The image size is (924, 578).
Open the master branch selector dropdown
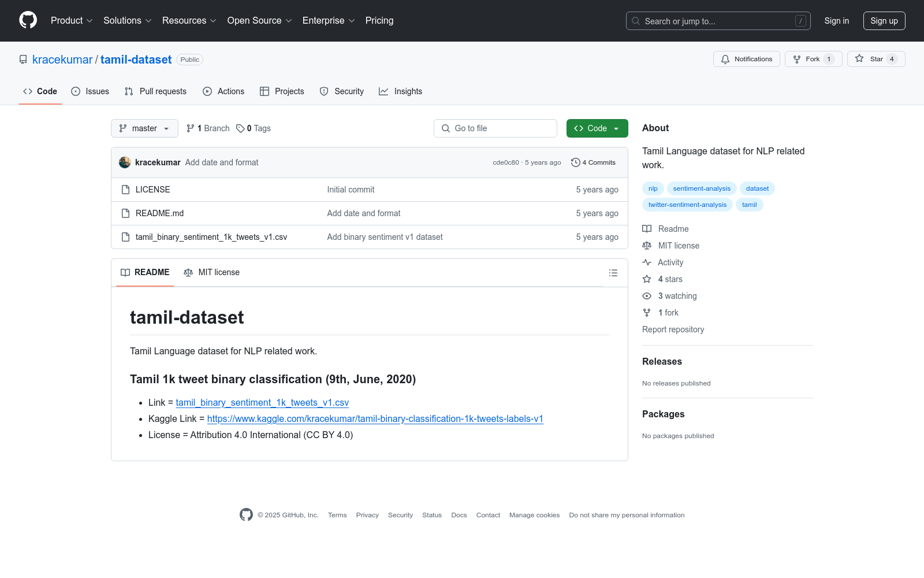(x=144, y=128)
